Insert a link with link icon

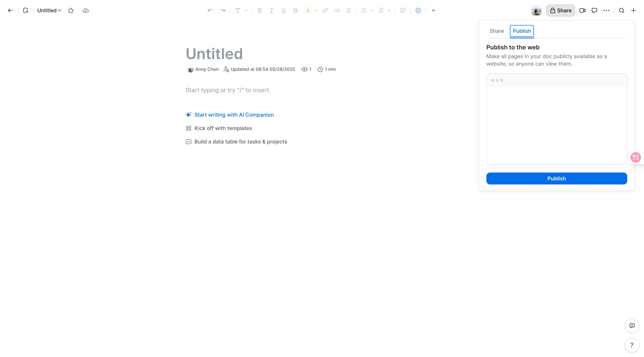[x=325, y=10]
